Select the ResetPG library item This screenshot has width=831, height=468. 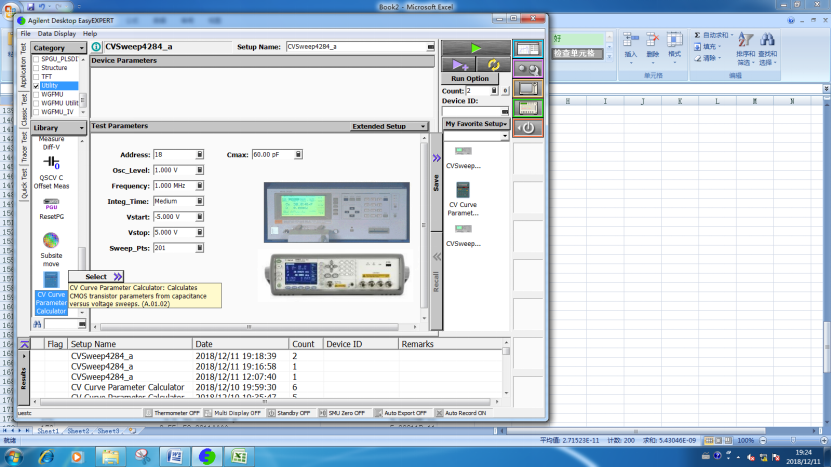tap(51, 209)
